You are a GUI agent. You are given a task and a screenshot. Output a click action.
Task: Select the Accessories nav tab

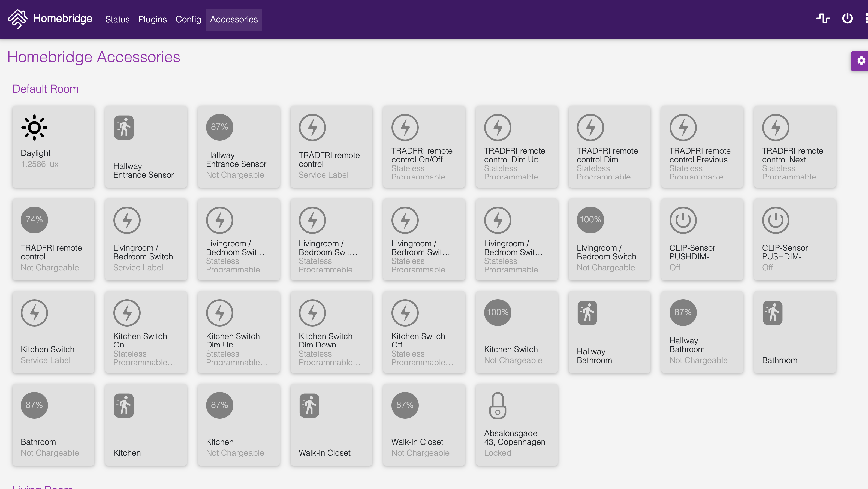(234, 19)
